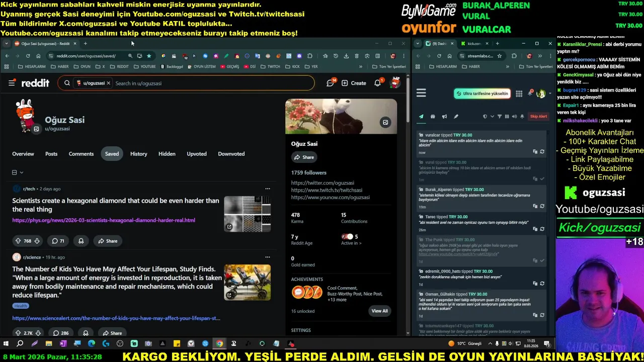
Task: Switch to Comments profile tab
Action: [81, 154]
